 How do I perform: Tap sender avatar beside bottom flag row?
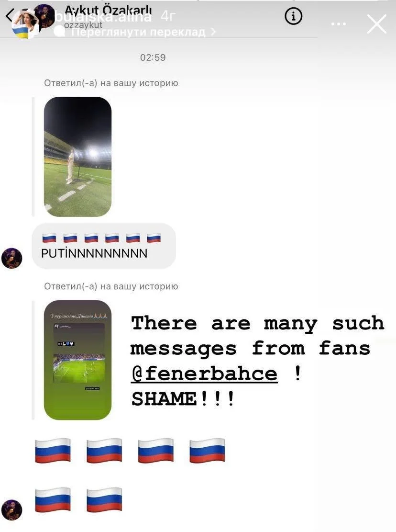pyautogui.click(x=12, y=510)
